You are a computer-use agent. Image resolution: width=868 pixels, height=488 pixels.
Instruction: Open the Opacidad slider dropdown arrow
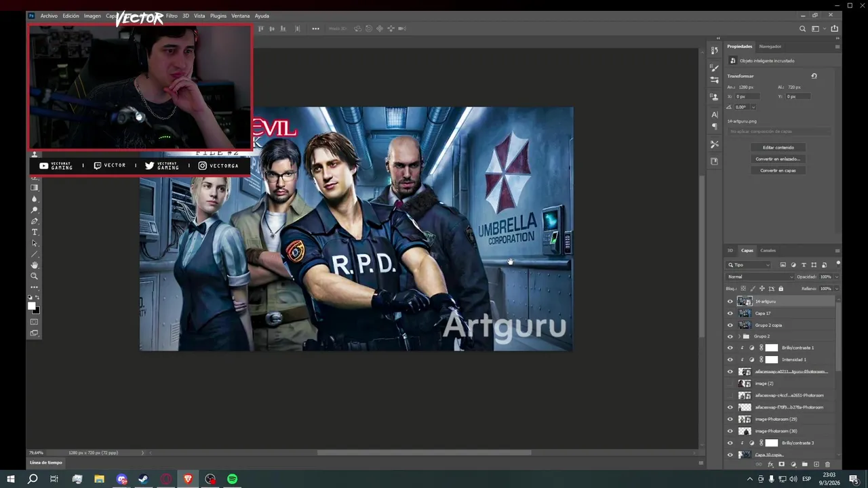[x=836, y=277]
